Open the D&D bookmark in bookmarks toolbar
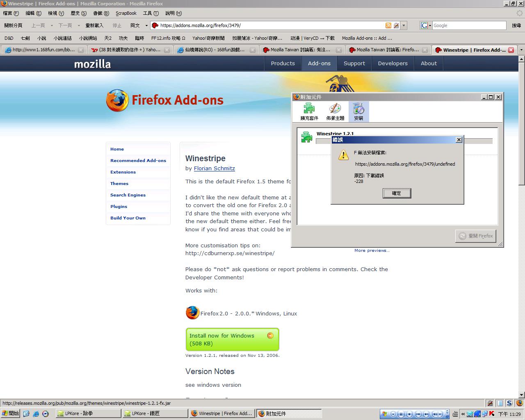The height and width of the screenshot is (420, 525). click(x=9, y=38)
